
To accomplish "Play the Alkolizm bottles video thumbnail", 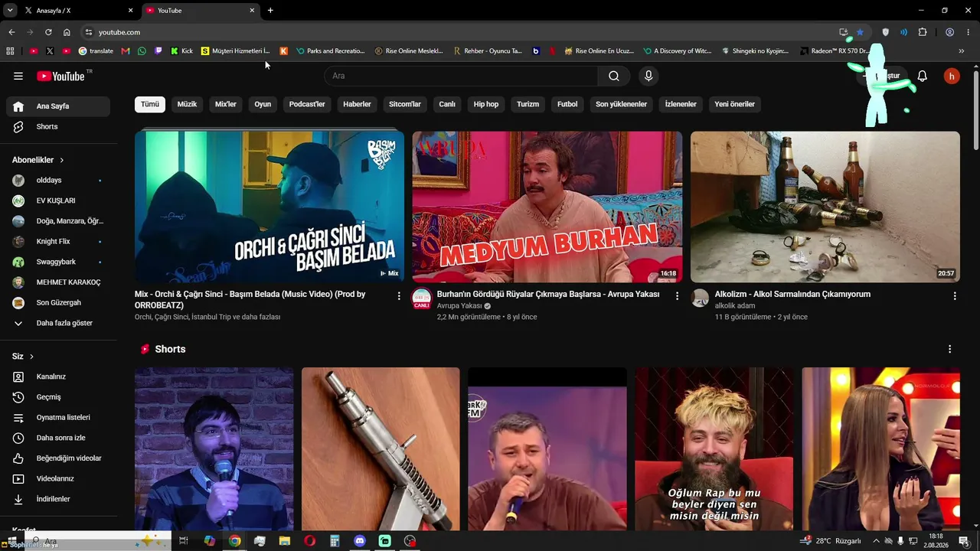I will (x=825, y=207).
